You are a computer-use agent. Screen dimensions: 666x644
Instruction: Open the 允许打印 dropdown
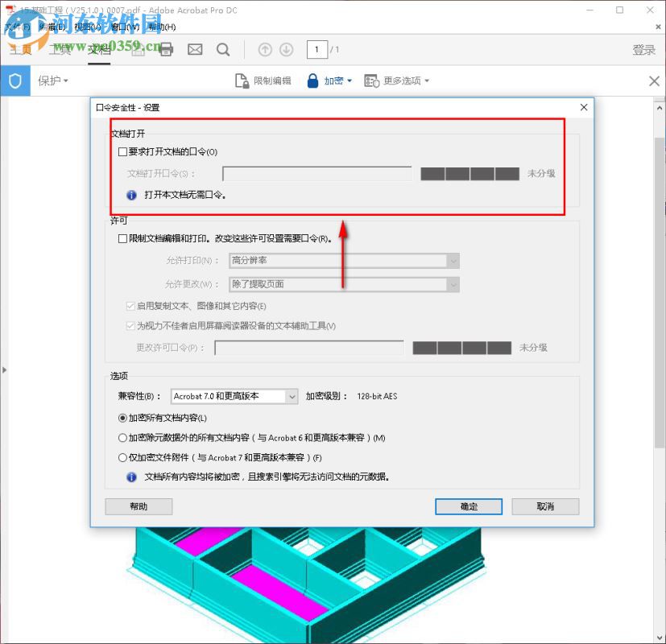click(453, 260)
